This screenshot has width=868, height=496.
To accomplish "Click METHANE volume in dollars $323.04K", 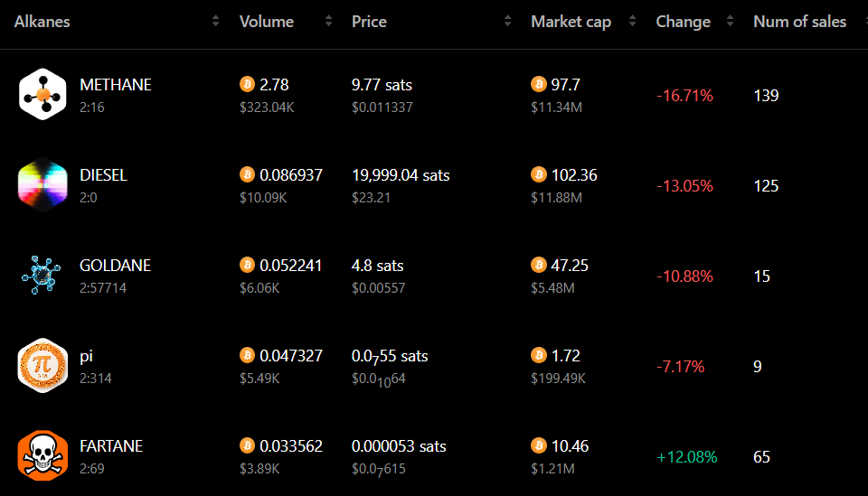I will 267,108.
